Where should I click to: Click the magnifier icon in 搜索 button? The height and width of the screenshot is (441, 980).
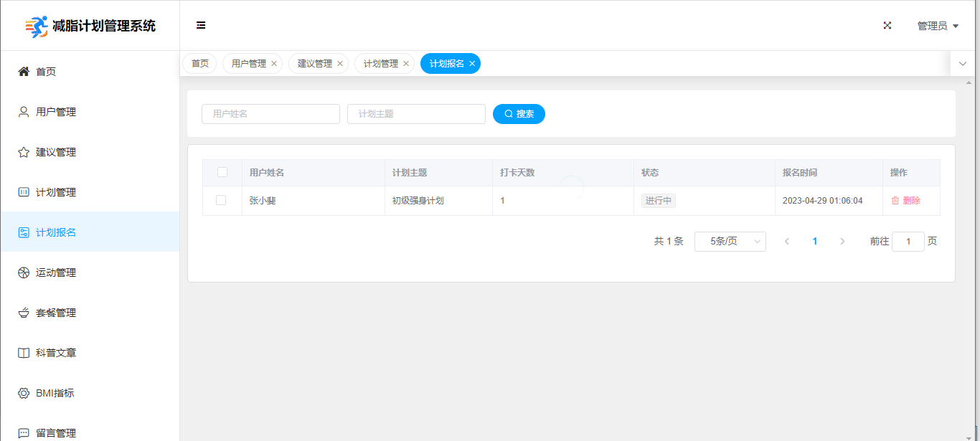tap(509, 114)
